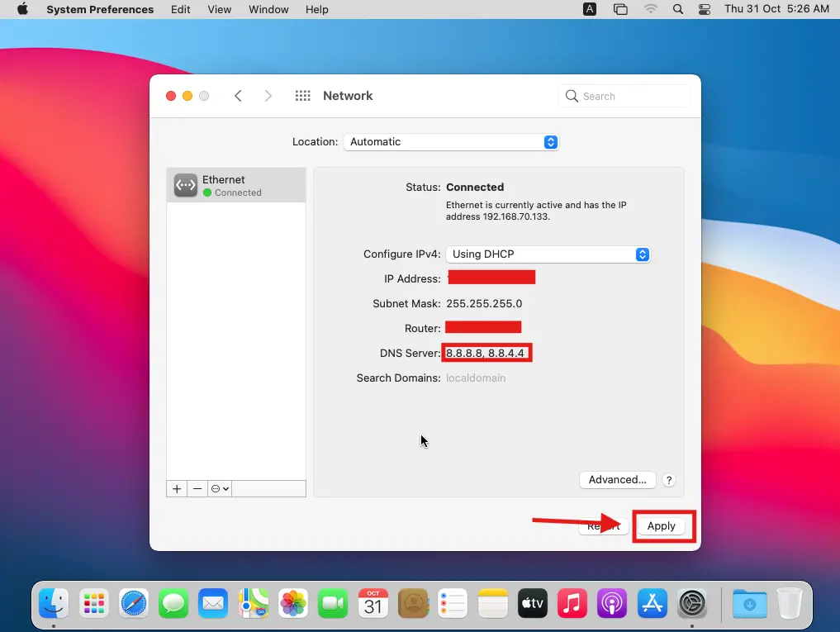
Task: Open System Preferences from the Dock
Action: (x=692, y=604)
